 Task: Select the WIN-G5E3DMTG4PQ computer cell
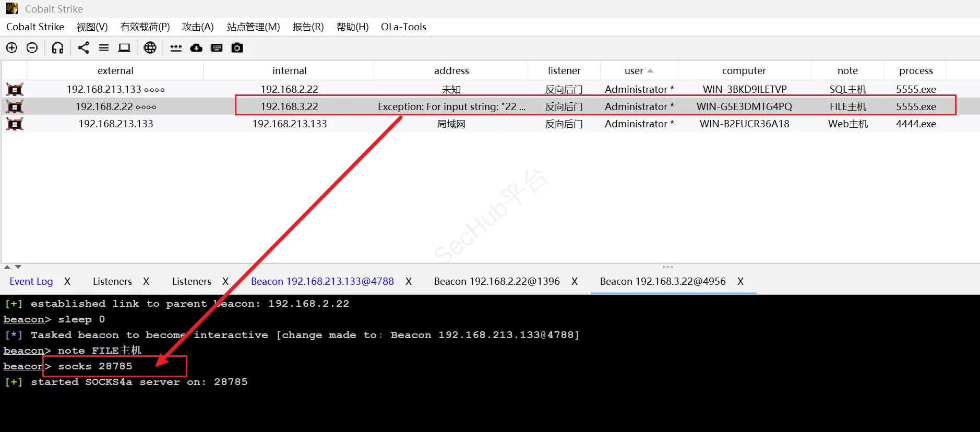pos(744,106)
